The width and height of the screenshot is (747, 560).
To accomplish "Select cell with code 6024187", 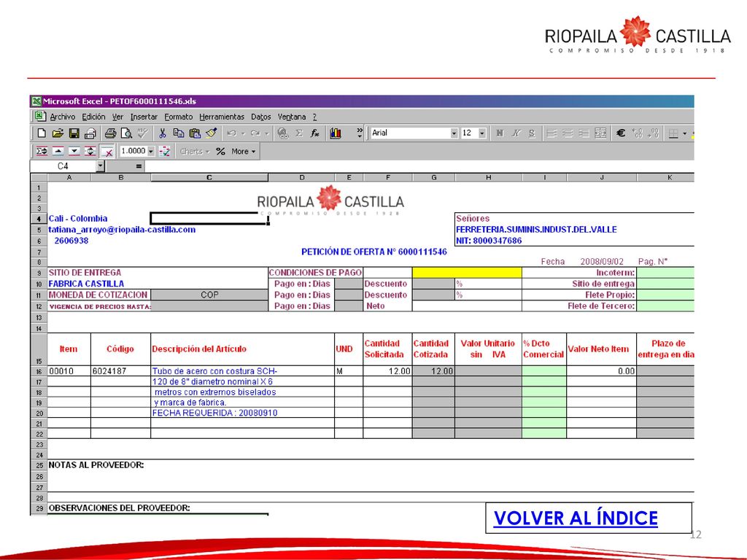I will [x=120, y=371].
